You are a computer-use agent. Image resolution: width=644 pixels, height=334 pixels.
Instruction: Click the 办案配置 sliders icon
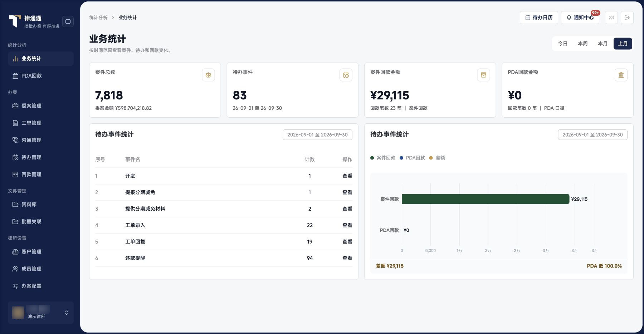tap(15, 286)
